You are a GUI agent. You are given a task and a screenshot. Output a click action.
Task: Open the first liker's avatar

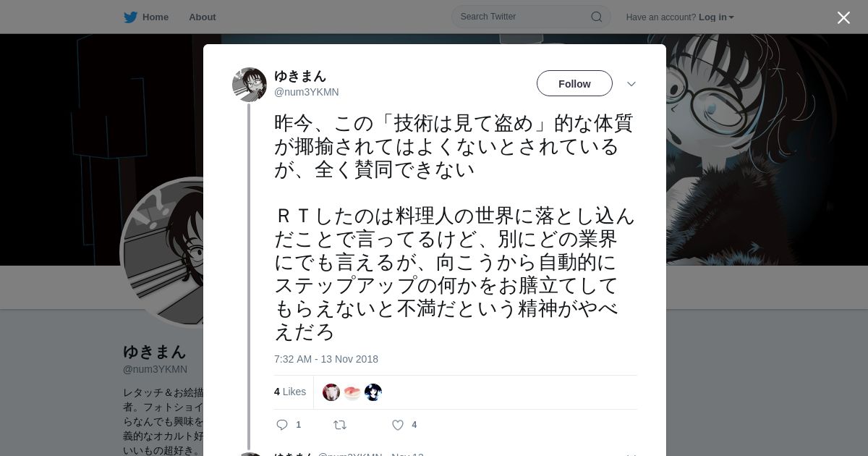[331, 392]
